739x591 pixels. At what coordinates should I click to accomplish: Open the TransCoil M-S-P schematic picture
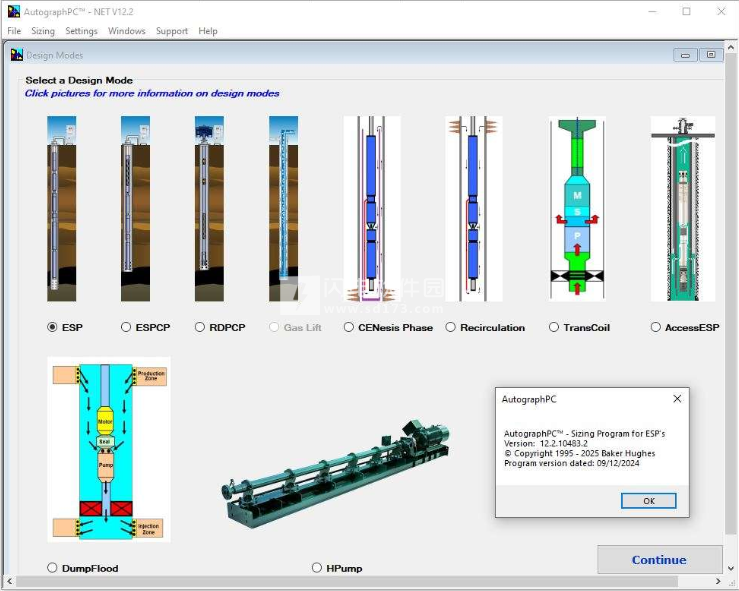coord(577,209)
